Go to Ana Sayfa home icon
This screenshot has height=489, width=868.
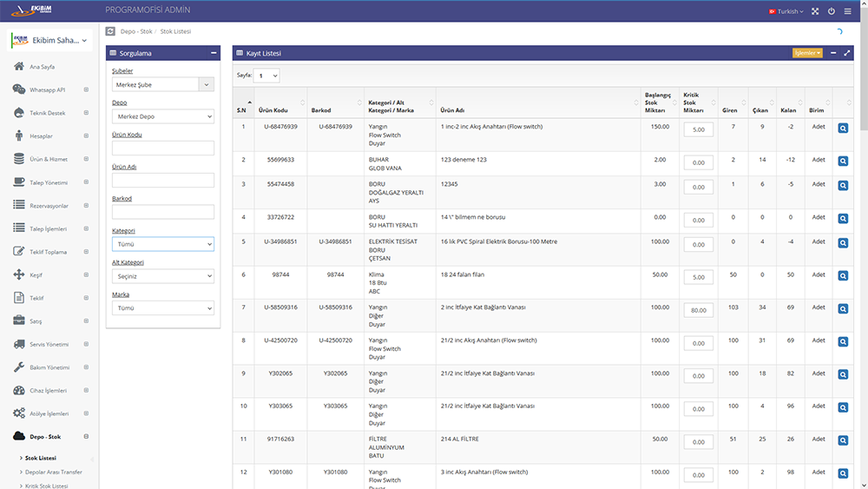[x=19, y=66]
